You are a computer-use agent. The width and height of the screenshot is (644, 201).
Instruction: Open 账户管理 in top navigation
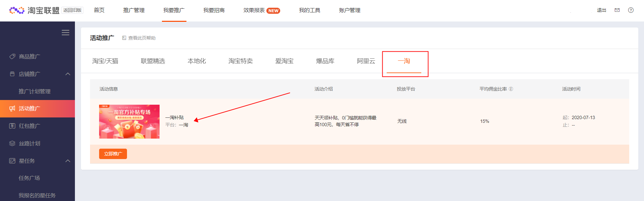[350, 10]
